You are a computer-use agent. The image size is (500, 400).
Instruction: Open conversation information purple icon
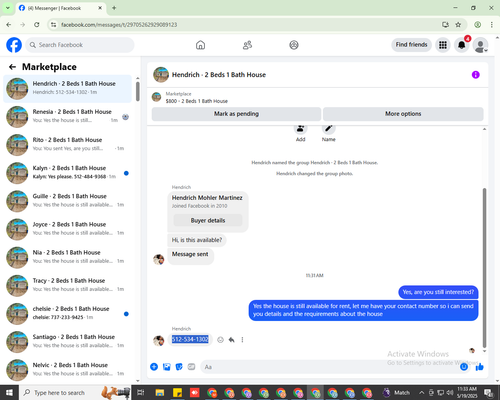coord(475,75)
